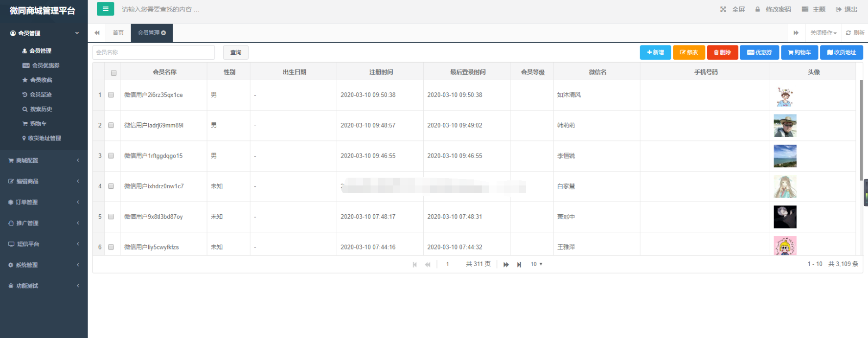Open the blue 购物车 cart button
This screenshot has height=338, width=868.
(x=799, y=52)
